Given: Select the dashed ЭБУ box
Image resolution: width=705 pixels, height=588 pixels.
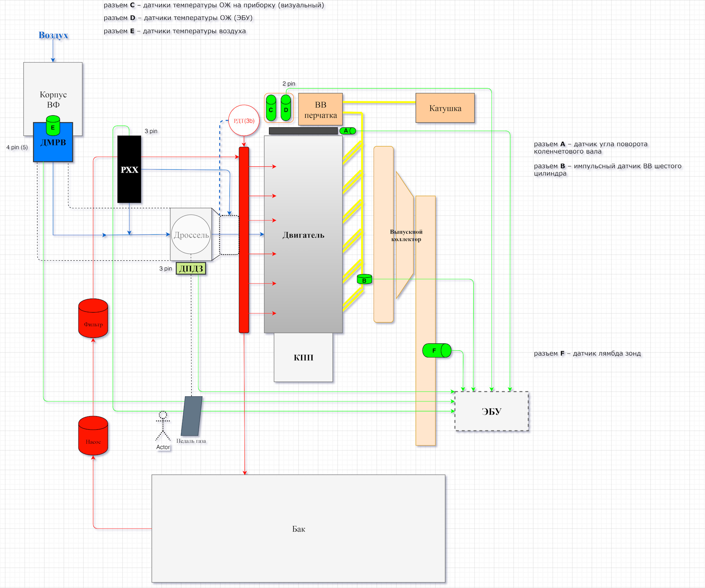Looking at the screenshot, I should (x=492, y=411).
